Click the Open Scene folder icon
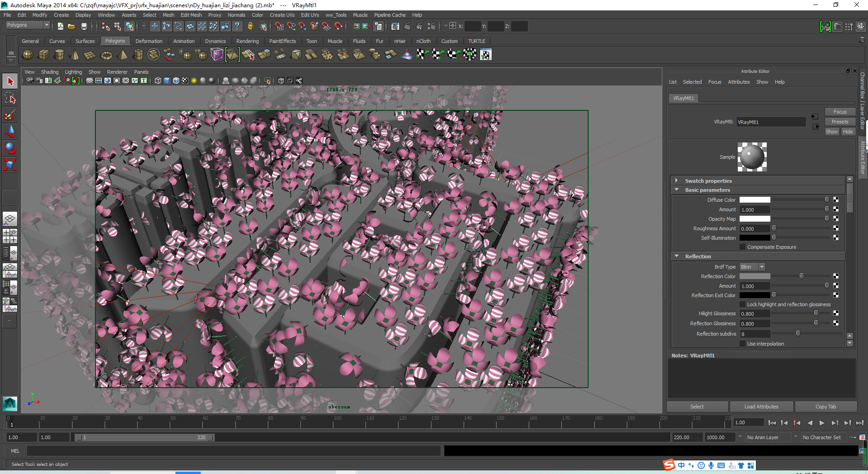The height and width of the screenshot is (474, 868). [71, 26]
